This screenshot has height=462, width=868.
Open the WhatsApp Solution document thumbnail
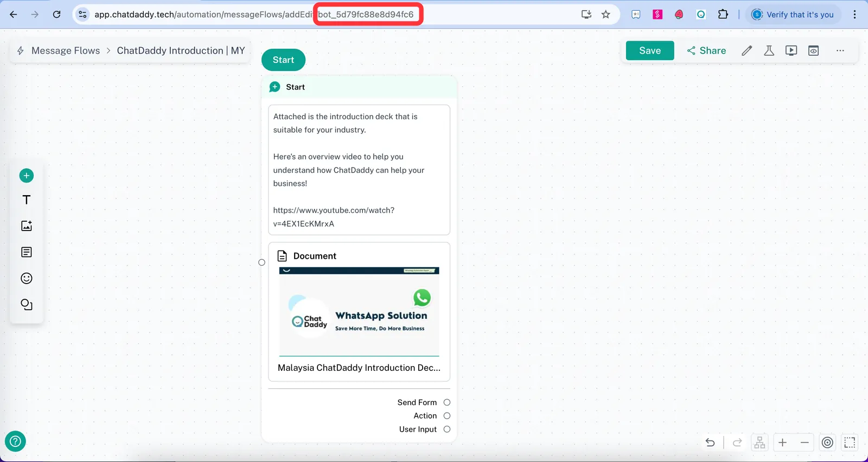pos(359,312)
